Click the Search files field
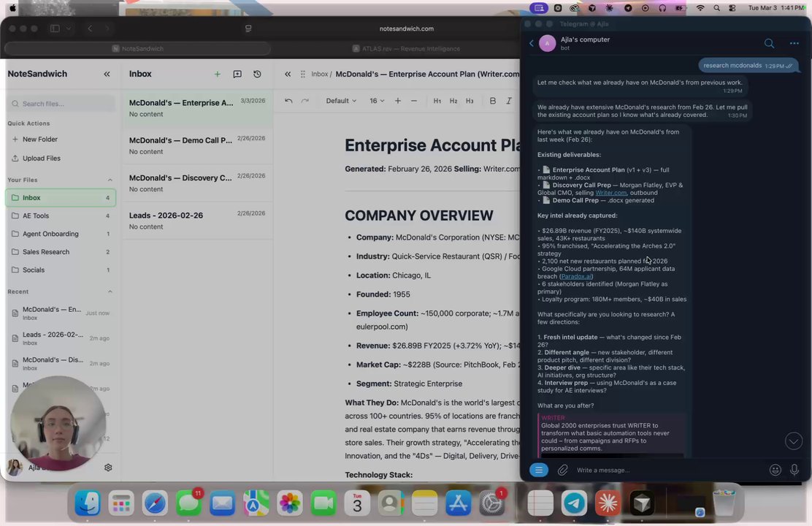Viewport: 812px width, 526px height. tap(61, 104)
